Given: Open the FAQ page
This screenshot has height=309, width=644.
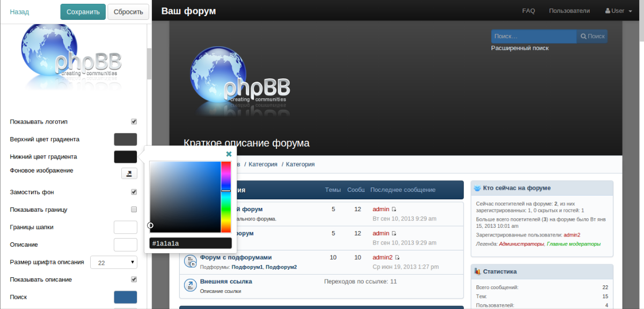Looking at the screenshot, I should 529,11.
